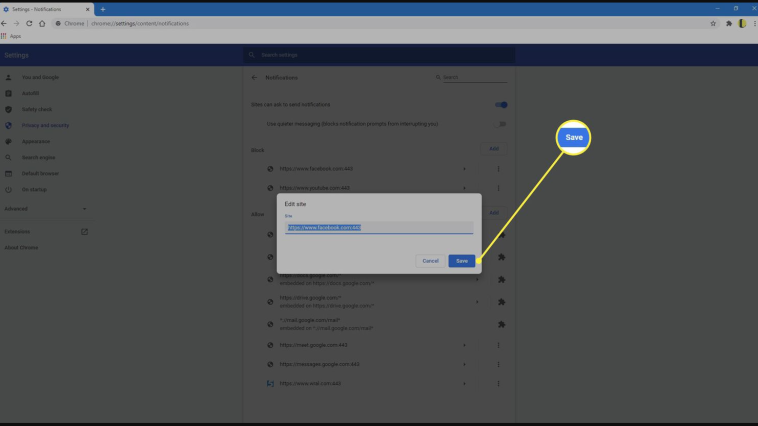Screen dimensions: 758x426
Task: Open more actions for www.wral.com
Action: 498,383
